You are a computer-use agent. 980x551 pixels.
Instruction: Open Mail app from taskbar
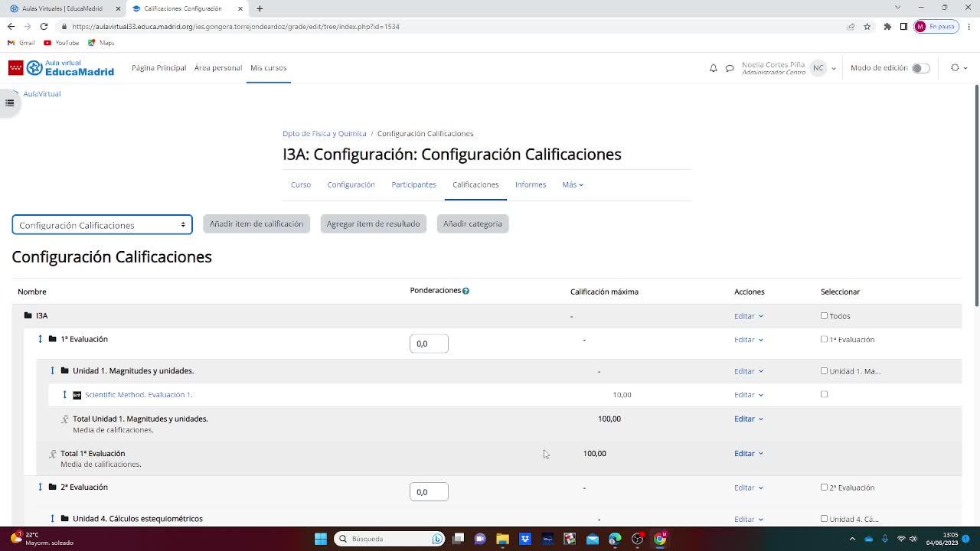pos(593,539)
